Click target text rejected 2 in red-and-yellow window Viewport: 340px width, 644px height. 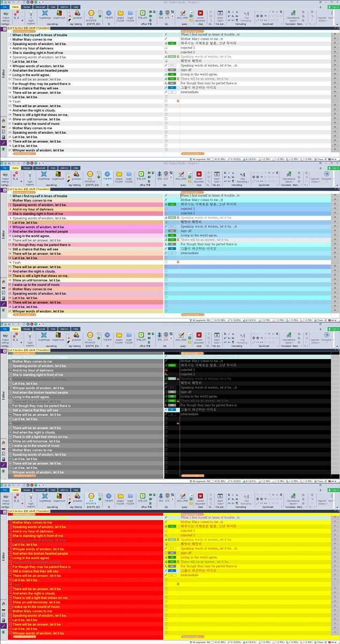click(188, 535)
